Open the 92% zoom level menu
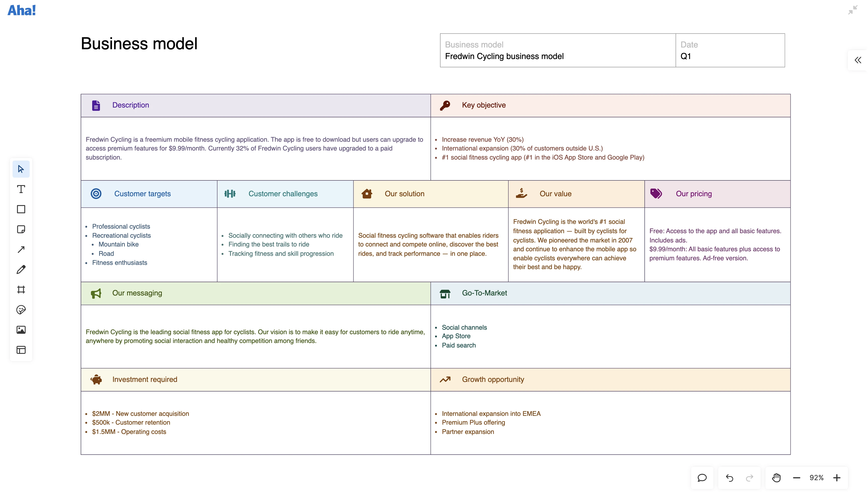This screenshot has width=868, height=499. click(x=816, y=478)
